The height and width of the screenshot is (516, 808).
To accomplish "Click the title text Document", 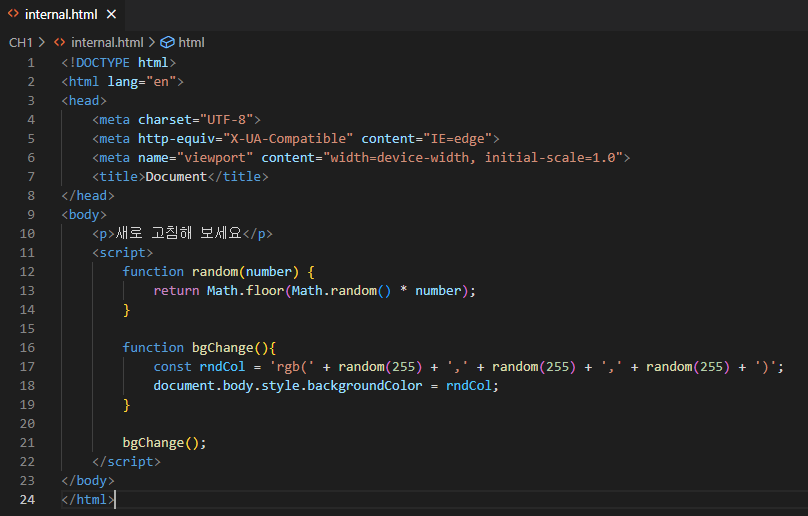I will [176, 177].
